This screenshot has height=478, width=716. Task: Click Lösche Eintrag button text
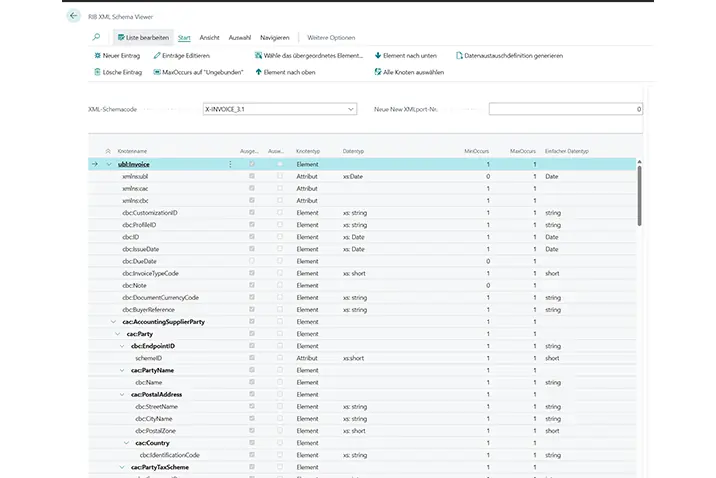122,72
